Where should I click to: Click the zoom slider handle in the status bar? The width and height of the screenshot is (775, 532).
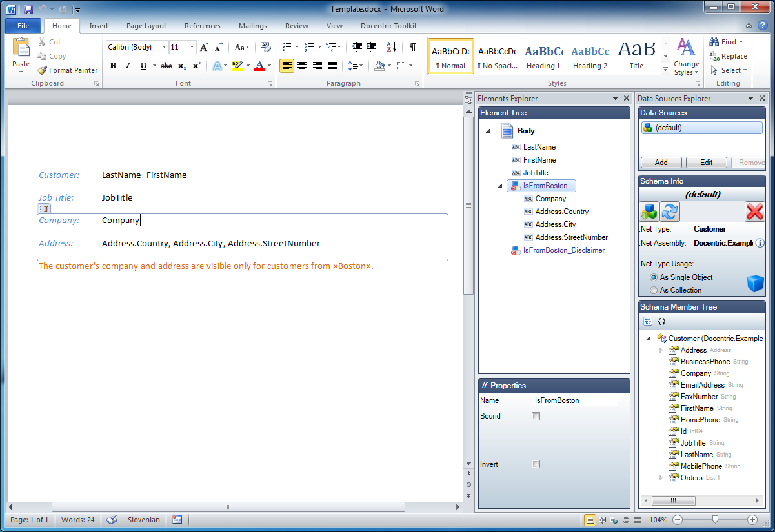tap(715, 520)
